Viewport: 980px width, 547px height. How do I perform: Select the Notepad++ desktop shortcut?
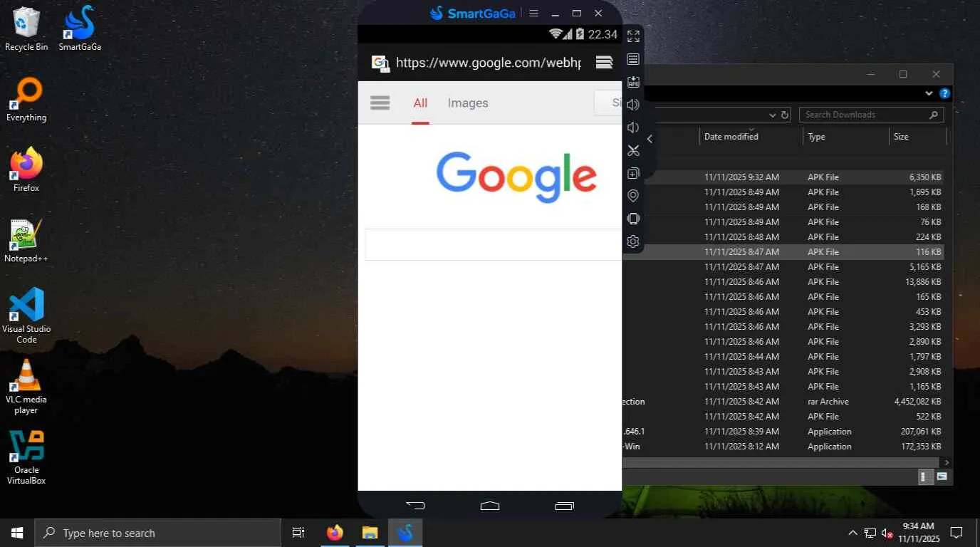click(26, 241)
